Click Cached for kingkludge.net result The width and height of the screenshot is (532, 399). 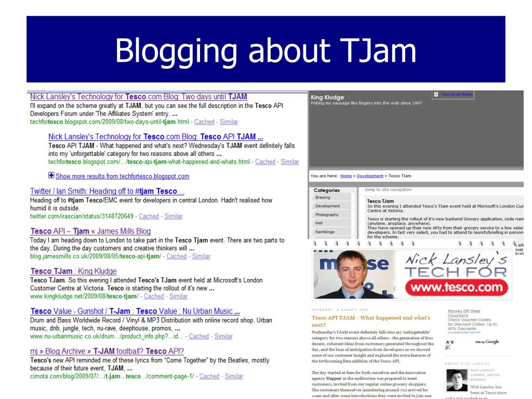tap(154, 296)
